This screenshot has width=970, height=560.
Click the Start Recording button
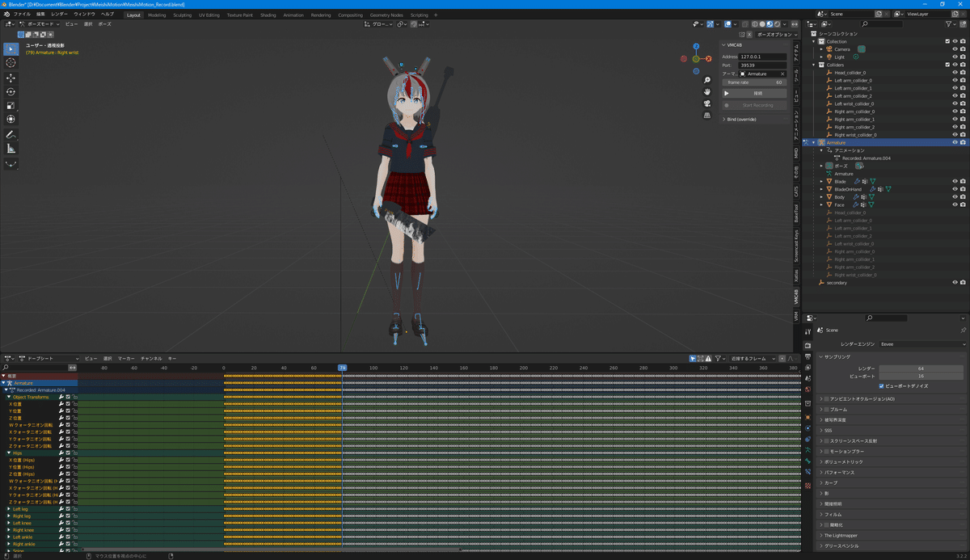[753, 105]
